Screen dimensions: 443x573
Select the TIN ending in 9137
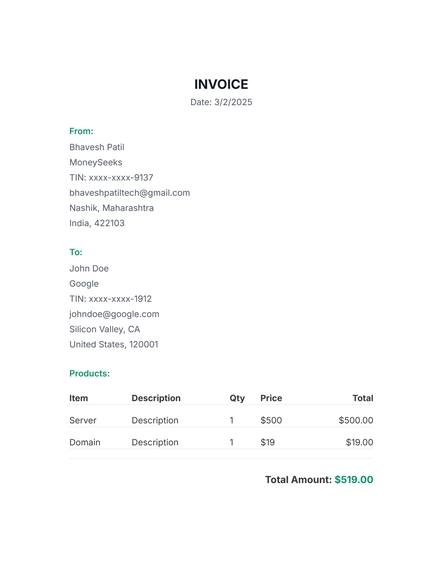[x=111, y=178]
